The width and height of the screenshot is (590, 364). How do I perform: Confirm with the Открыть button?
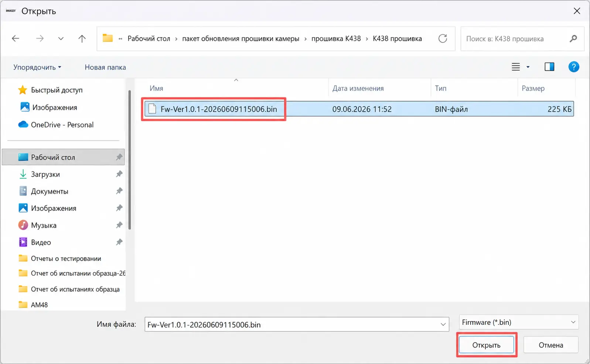tap(486, 345)
